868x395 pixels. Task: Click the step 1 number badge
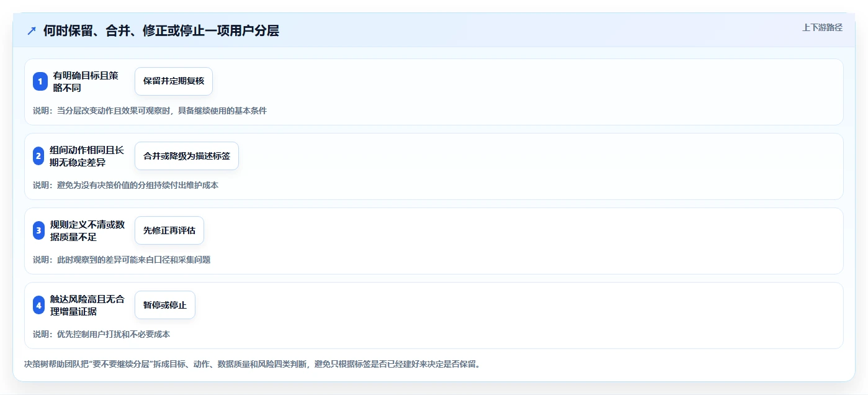tap(40, 81)
